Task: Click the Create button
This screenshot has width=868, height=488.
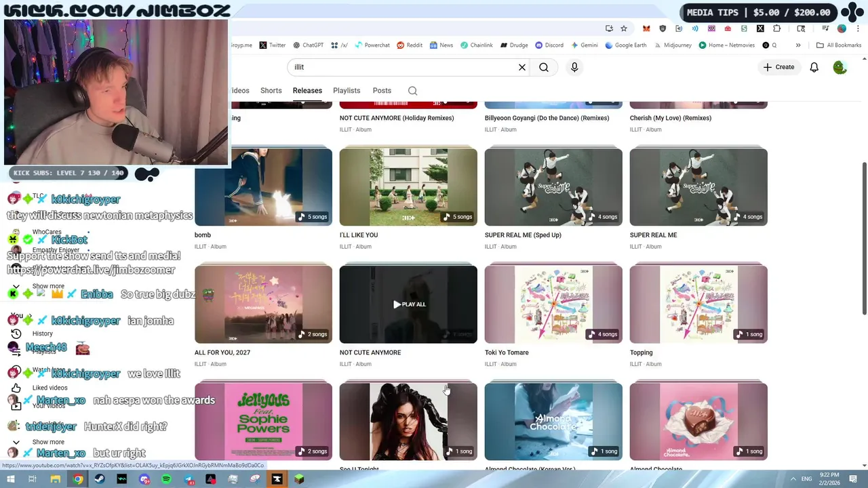Action: pyautogui.click(x=778, y=67)
